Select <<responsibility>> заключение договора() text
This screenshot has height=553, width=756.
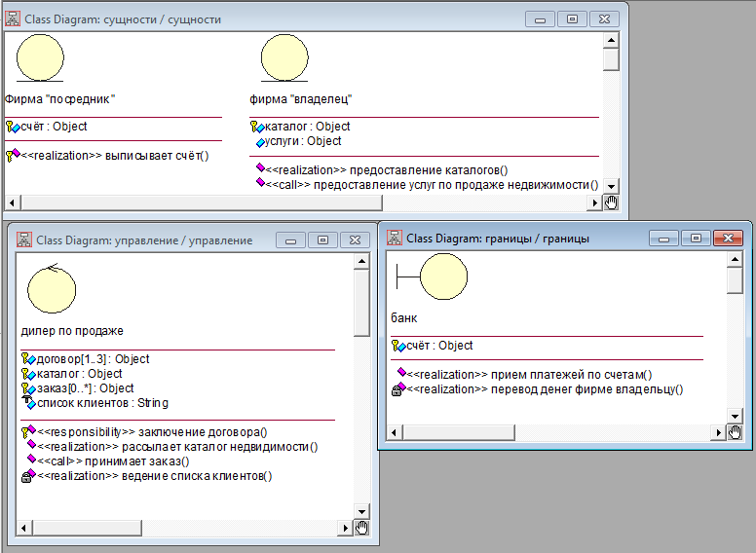point(152,432)
